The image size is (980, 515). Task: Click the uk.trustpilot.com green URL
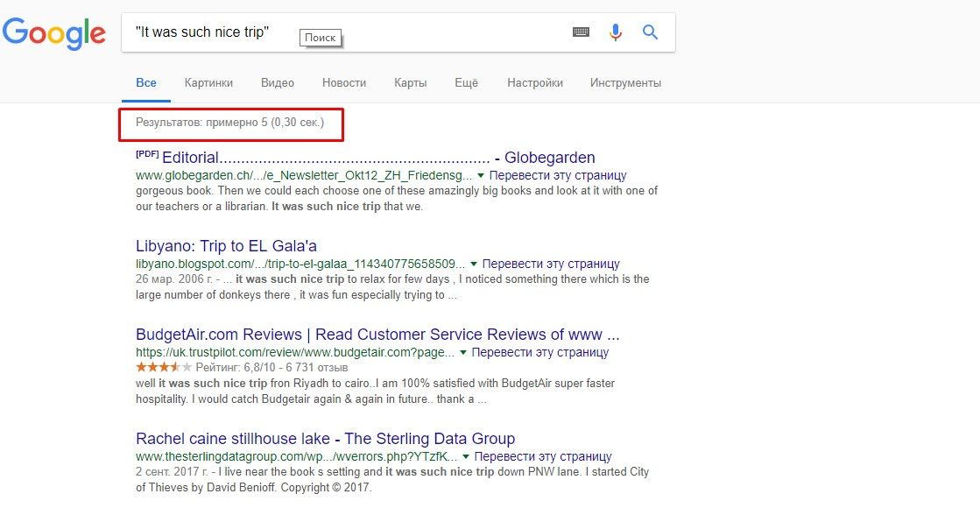pos(295,352)
